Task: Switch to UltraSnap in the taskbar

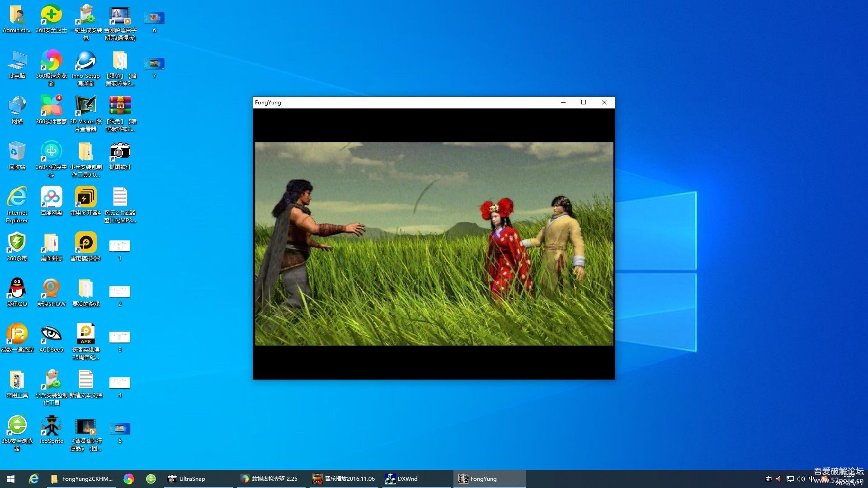Action: [198, 479]
